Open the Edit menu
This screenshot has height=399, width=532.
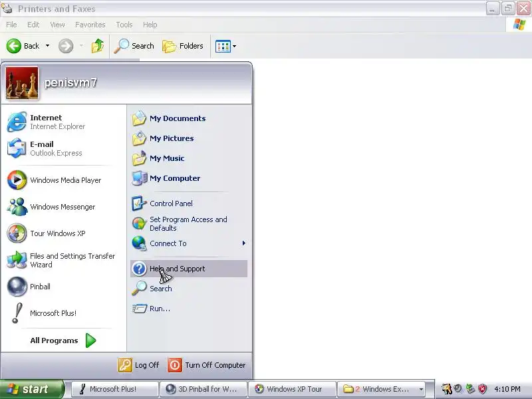coord(33,25)
